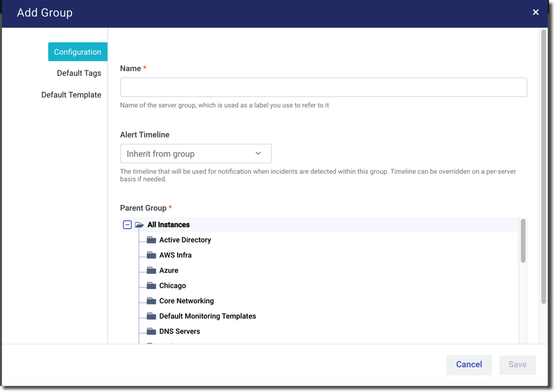555x392 pixels.
Task: Select the Configuration tab
Action: (x=77, y=52)
